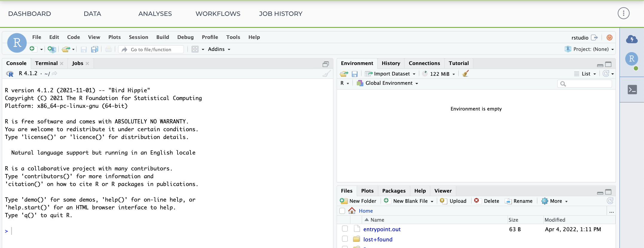Open the Global Environment dropdown
Screen dimensions: 644x248
(x=387, y=83)
